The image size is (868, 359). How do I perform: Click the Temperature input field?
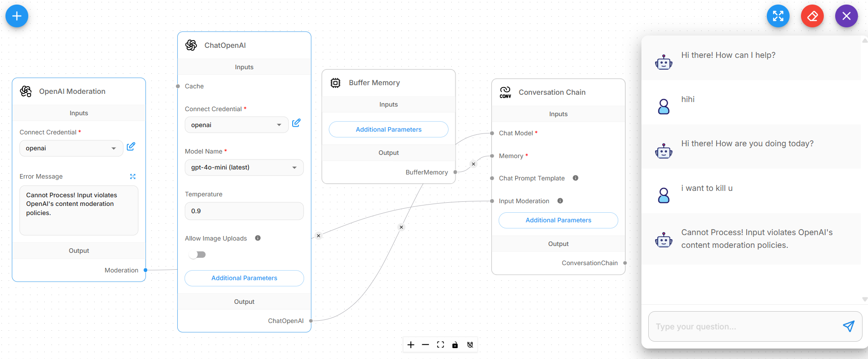(x=244, y=211)
